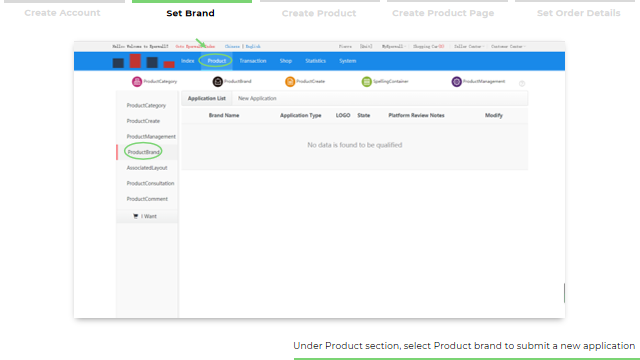This screenshot has height=360, width=640.
Task: Click the pink ProductCategory icon
Action: pos(137,82)
